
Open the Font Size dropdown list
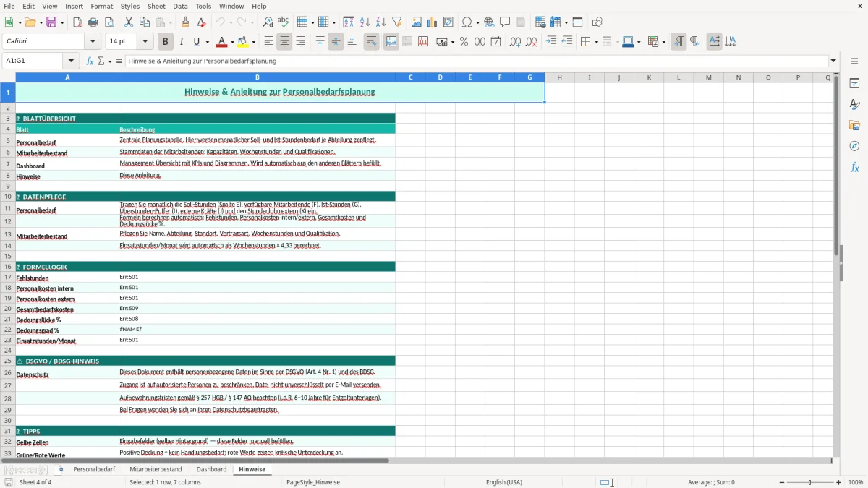[x=145, y=42]
